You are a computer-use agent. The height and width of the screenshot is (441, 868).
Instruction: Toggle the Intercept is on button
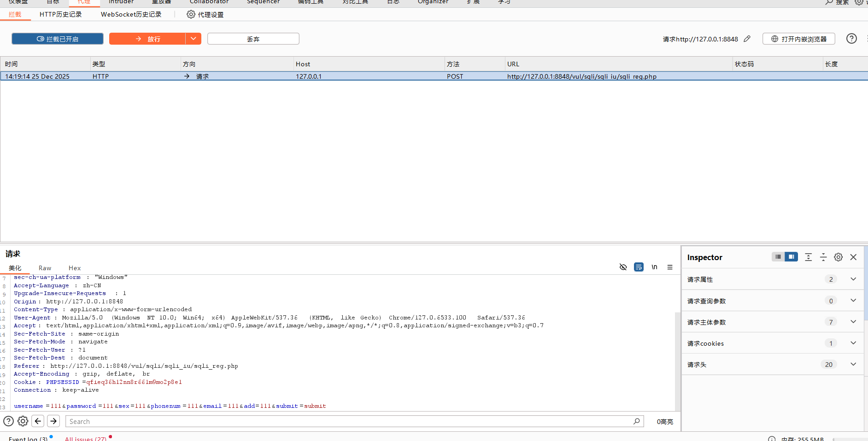tap(58, 39)
